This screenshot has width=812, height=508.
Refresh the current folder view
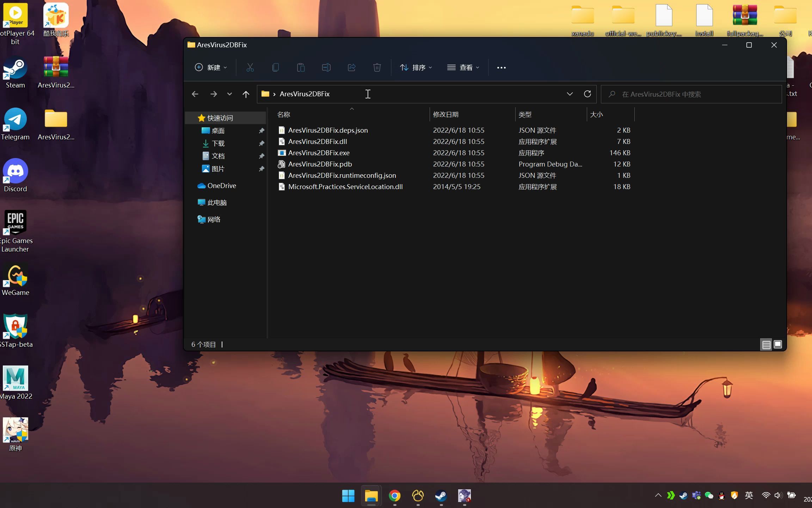pos(587,94)
